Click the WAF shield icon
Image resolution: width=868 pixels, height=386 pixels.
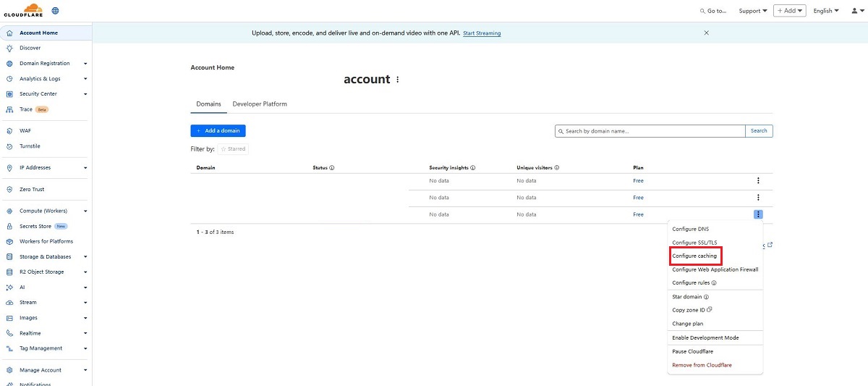coord(9,130)
